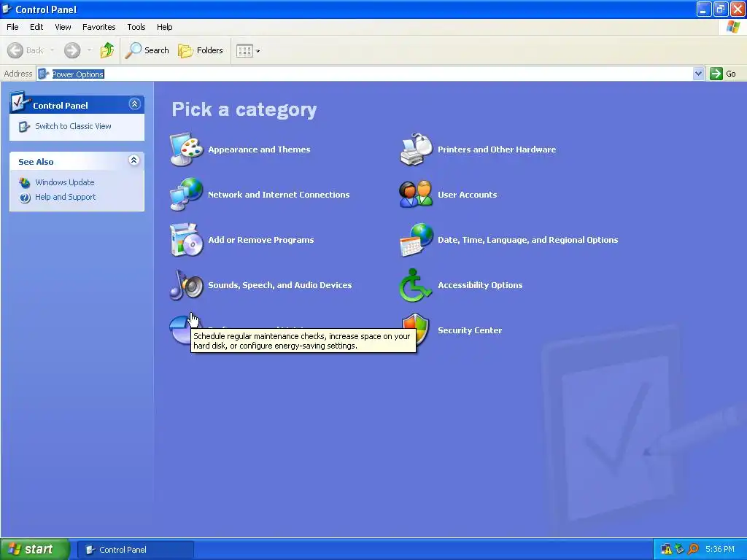Toggle the Folders pane toolbar button
747x560 pixels.
200,50
